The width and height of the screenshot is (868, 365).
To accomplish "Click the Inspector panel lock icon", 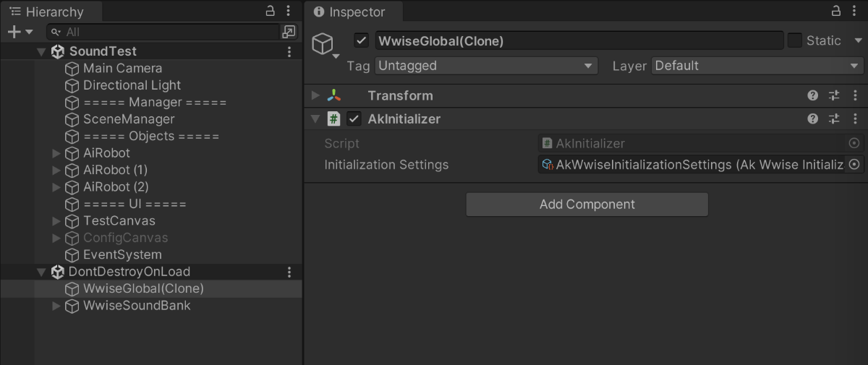I will click(835, 11).
